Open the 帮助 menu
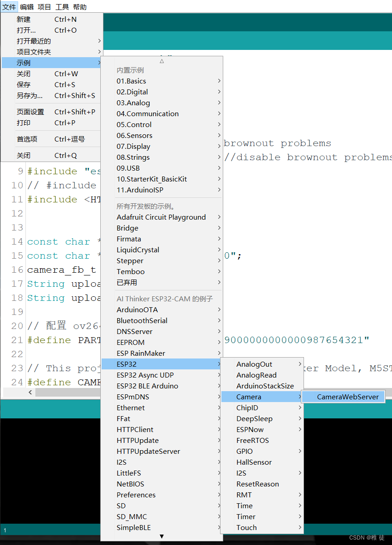 pos(80,7)
